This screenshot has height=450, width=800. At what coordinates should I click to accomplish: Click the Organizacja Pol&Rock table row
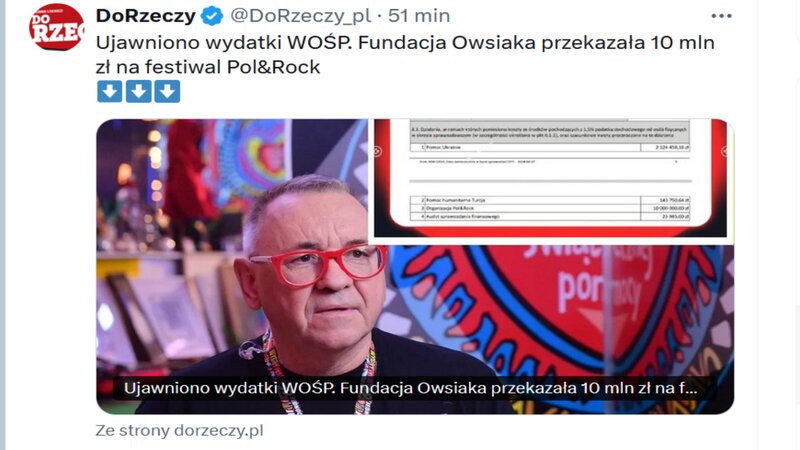(550, 208)
